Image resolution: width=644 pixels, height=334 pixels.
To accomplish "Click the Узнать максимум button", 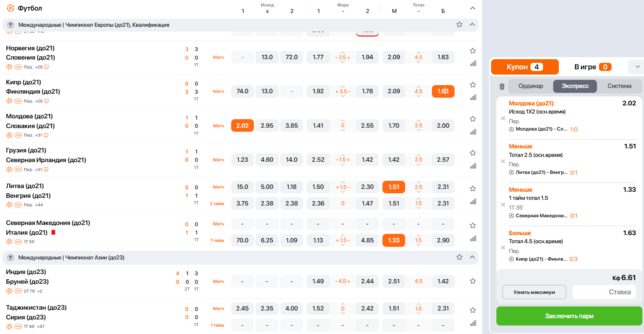I will pyautogui.click(x=534, y=292).
